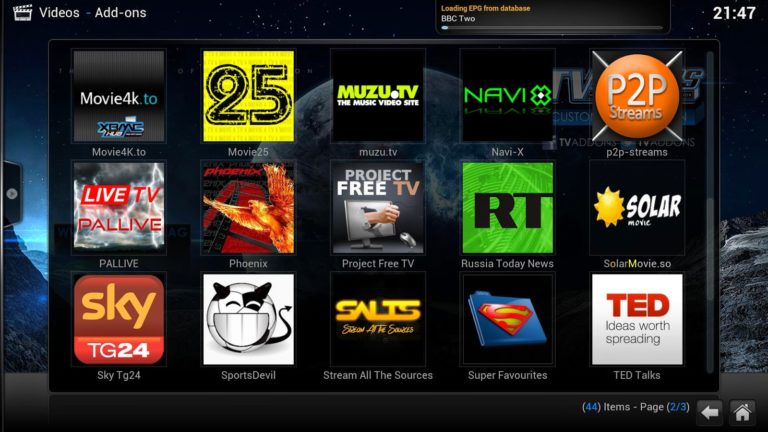Select the 'Super Favourites' label text
Screen dimensions: 768x432
507,375
